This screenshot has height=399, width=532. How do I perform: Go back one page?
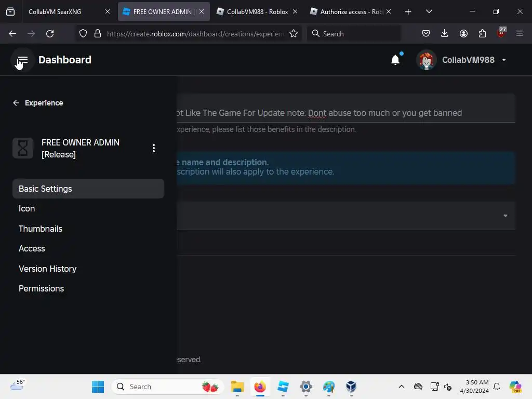click(12, 34)
